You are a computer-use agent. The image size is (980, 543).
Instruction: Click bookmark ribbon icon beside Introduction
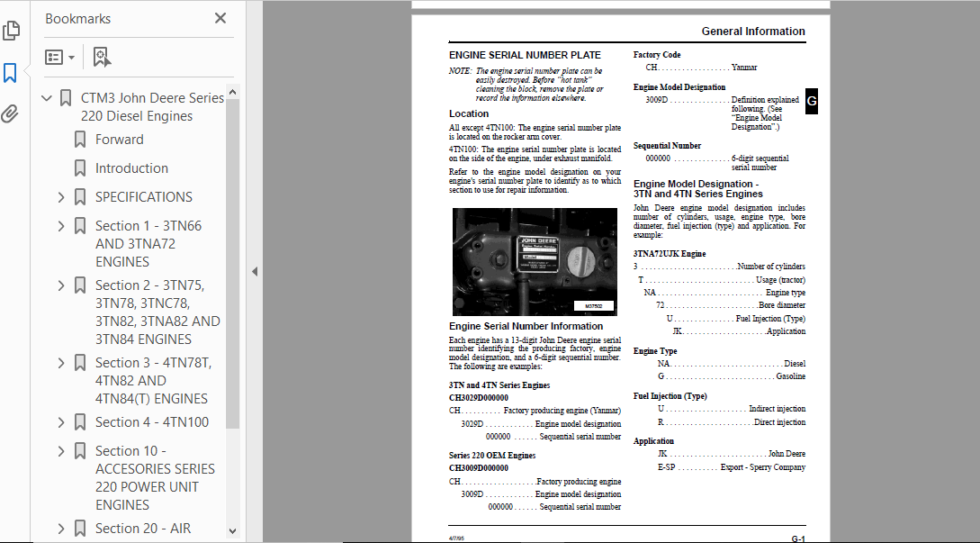[x=80, y=168]
